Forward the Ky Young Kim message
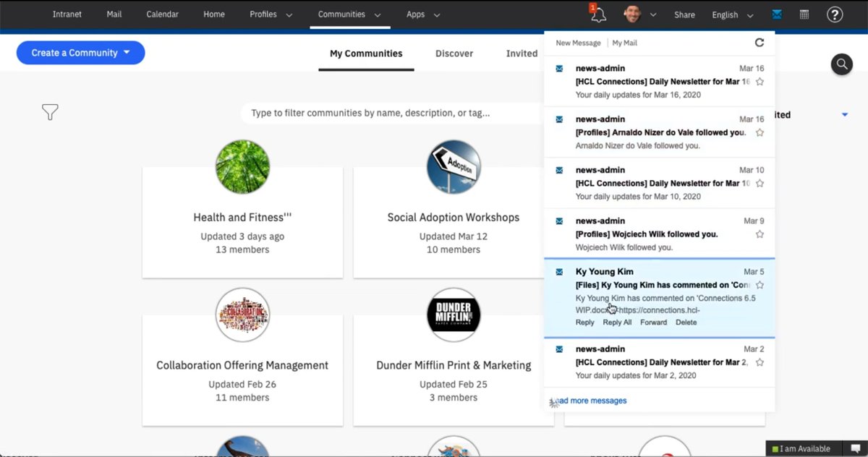 [653, 323]
